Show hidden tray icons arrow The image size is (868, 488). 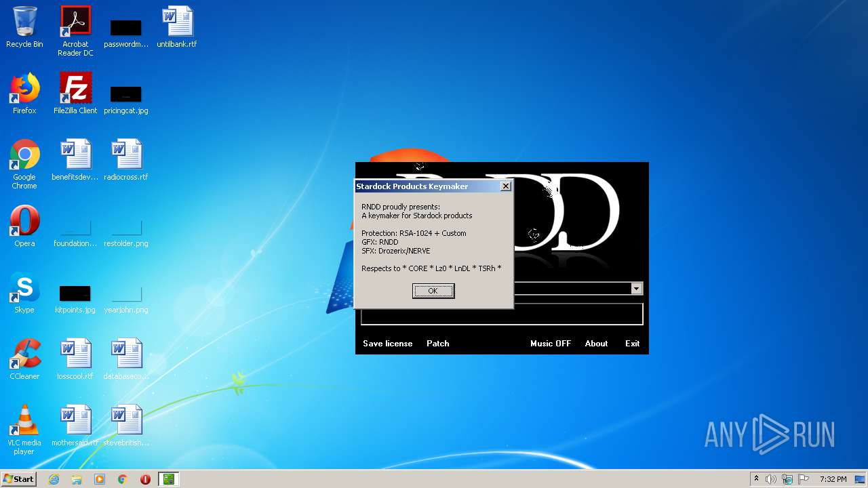coord(756,479)
